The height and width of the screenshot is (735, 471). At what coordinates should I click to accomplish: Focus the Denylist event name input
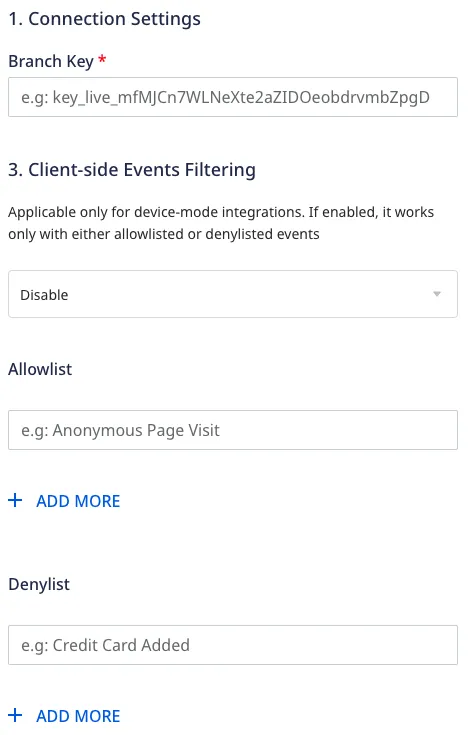(233, 645)
